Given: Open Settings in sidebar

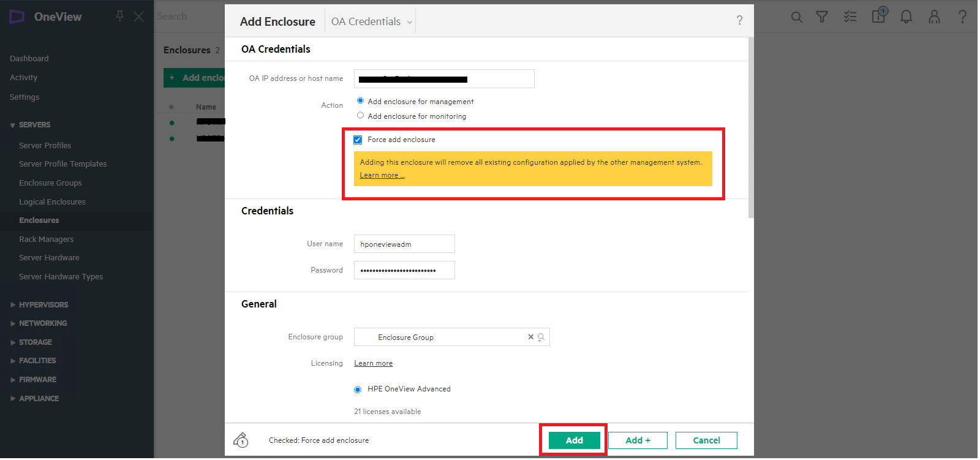Looking at the screenshot, I should pyautogui.click(x=24, y=97).
